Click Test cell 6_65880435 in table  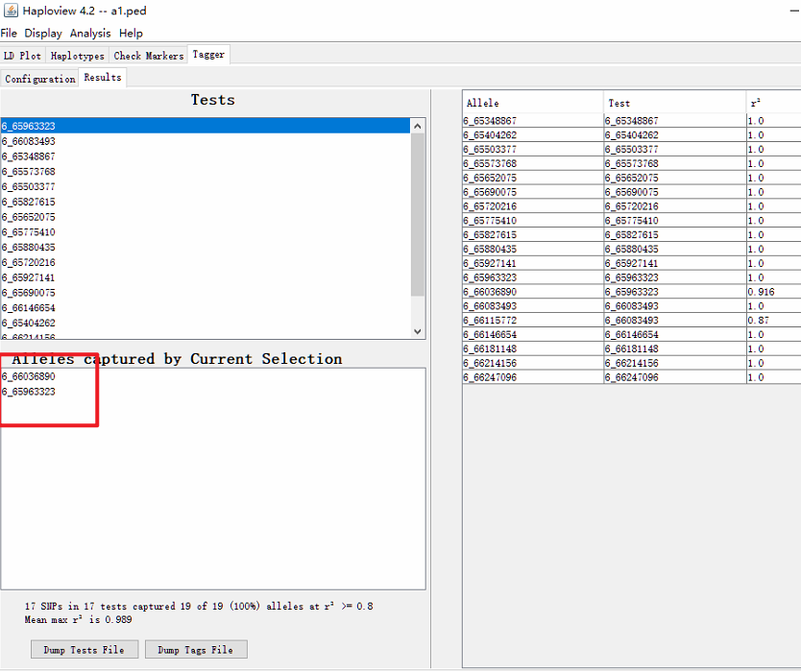point(674,250)
